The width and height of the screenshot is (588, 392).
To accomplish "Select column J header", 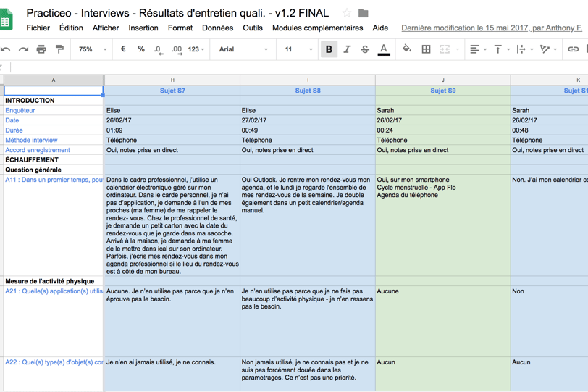I will 443,80.
